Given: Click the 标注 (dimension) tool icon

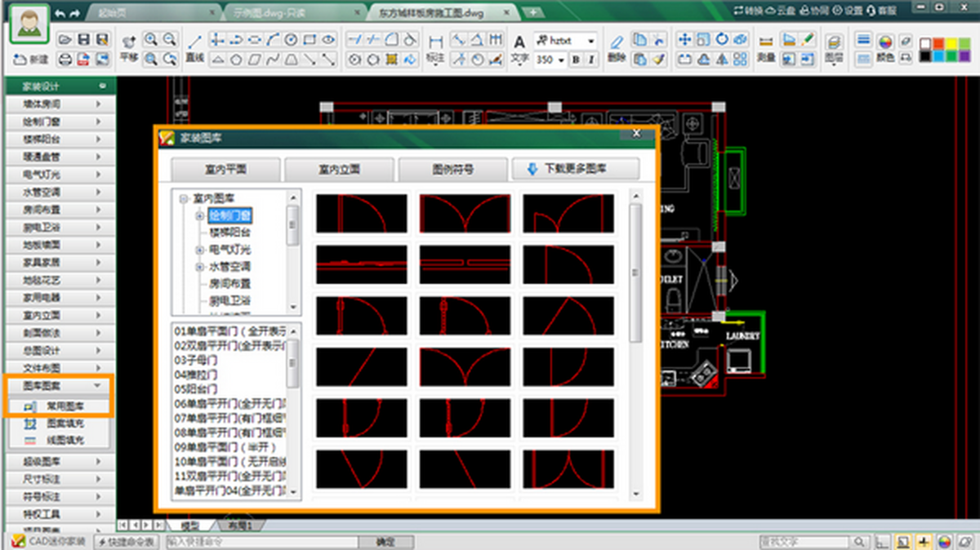Looking at the screenshot, I should (x=435, y=46).
